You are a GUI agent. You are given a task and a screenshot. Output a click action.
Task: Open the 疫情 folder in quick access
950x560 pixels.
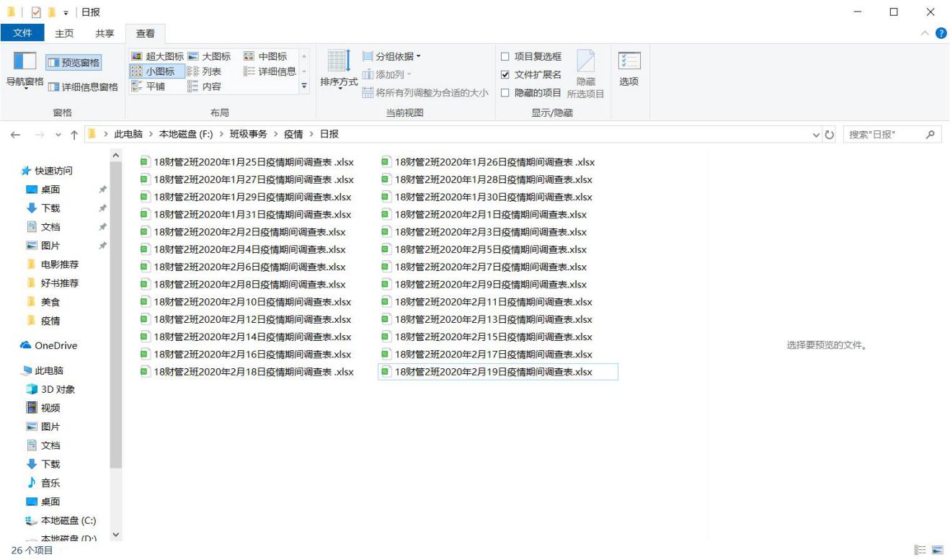click(50, 321)
